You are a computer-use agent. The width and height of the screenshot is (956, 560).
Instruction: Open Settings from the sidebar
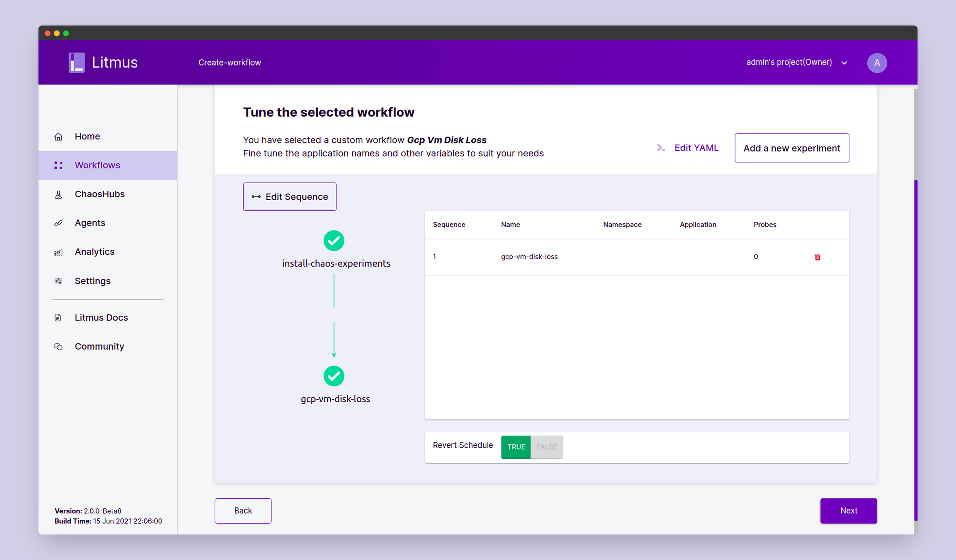[108, 281]
